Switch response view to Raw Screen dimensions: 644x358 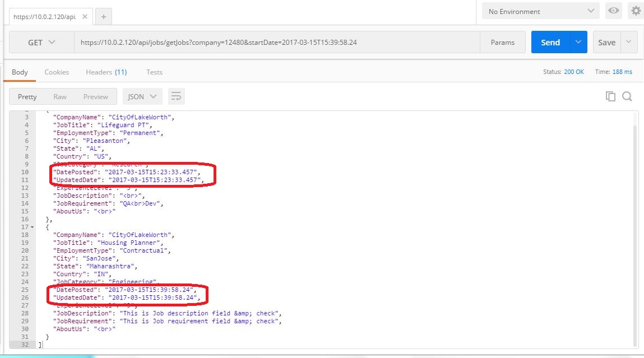click(60, 96)
